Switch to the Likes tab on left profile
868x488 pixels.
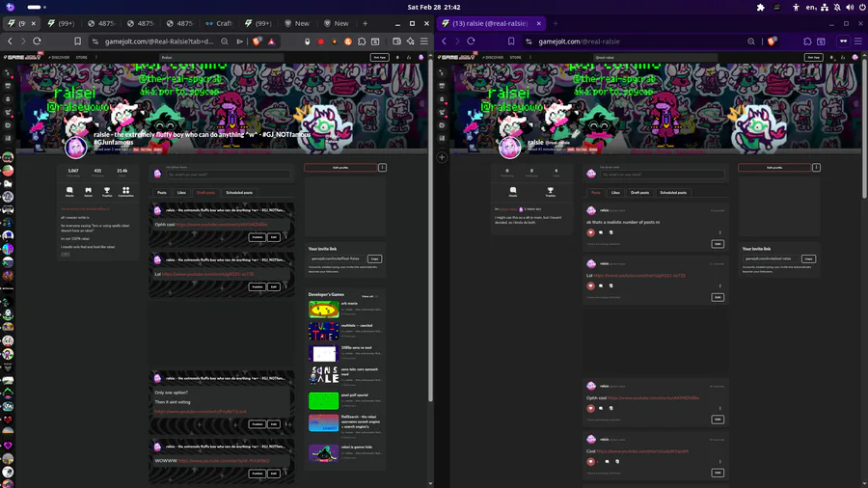[x=181, y=193]
